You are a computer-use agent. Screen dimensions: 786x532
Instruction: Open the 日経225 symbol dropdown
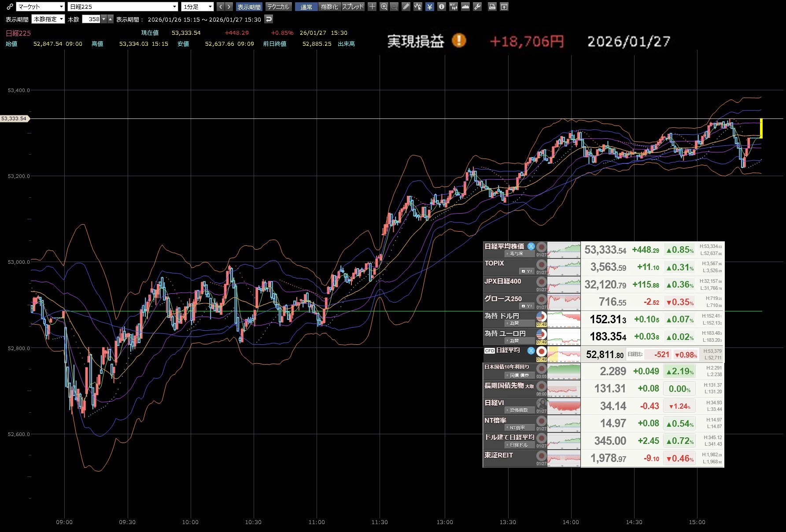coord(123,7)
